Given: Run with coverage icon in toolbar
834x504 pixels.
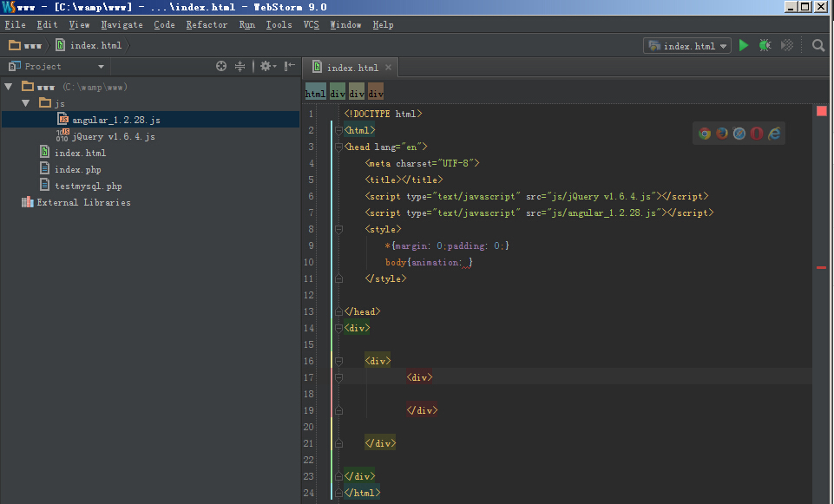Looking at the screenshot, I should pyautogui.click(x=786, y=46).
